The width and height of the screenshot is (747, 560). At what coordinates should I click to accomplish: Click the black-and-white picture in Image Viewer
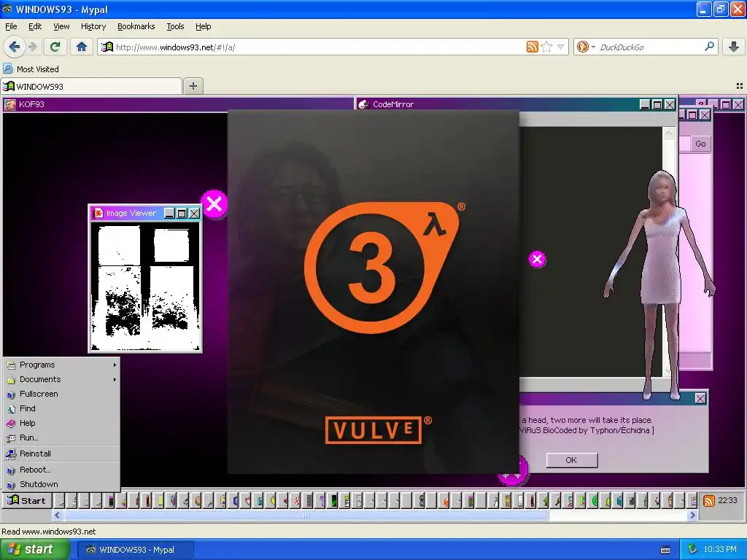click(145, 287)
